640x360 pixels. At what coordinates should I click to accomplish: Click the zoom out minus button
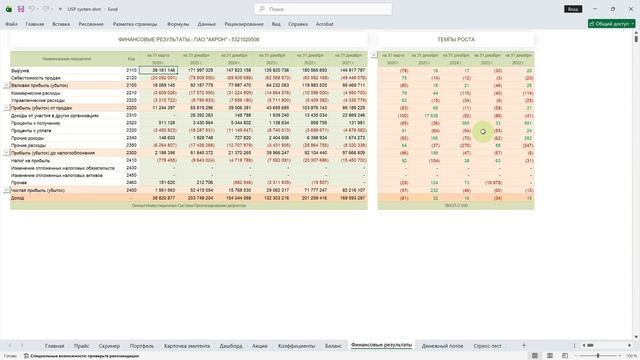tap(576, 356)
